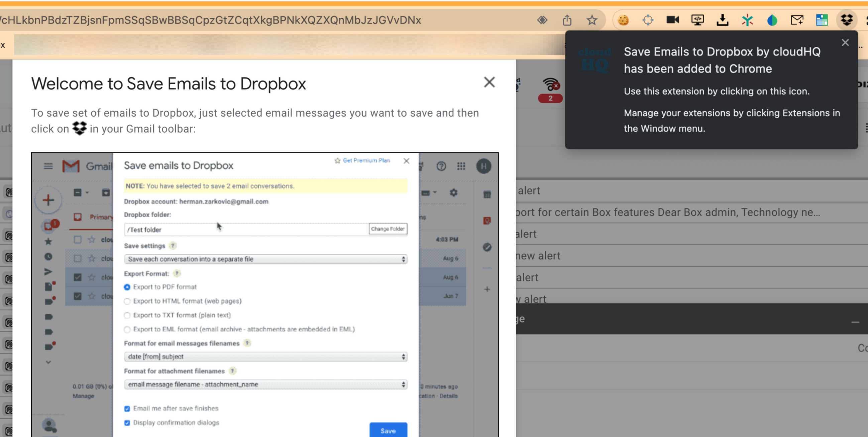
Task: Click the diamond-shaped icon in the address bar
Action: (x=542, y=20)
